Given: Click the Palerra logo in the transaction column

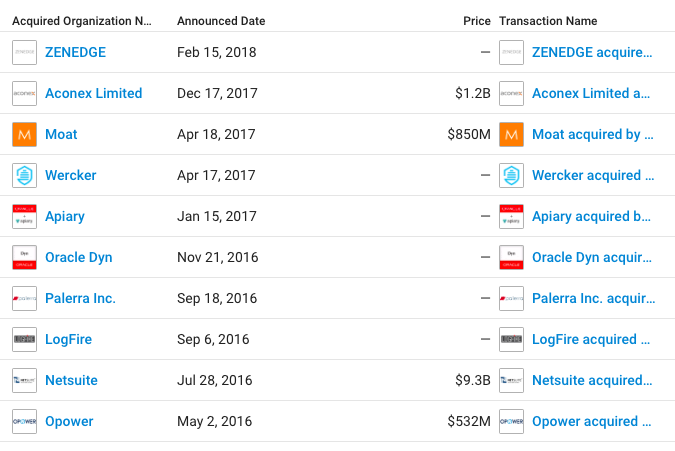Looking at the screenshot, I should click(511, 298).
